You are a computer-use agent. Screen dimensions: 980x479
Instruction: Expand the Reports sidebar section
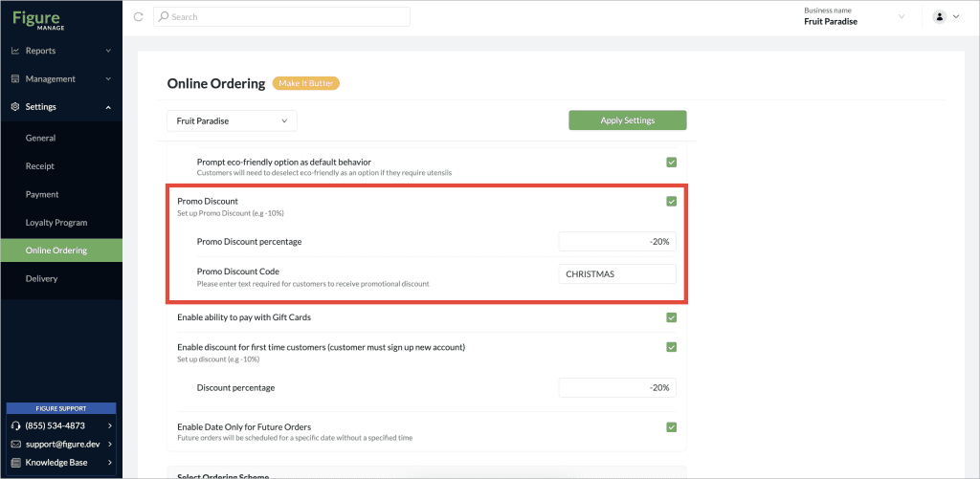(x=61, y=51)
